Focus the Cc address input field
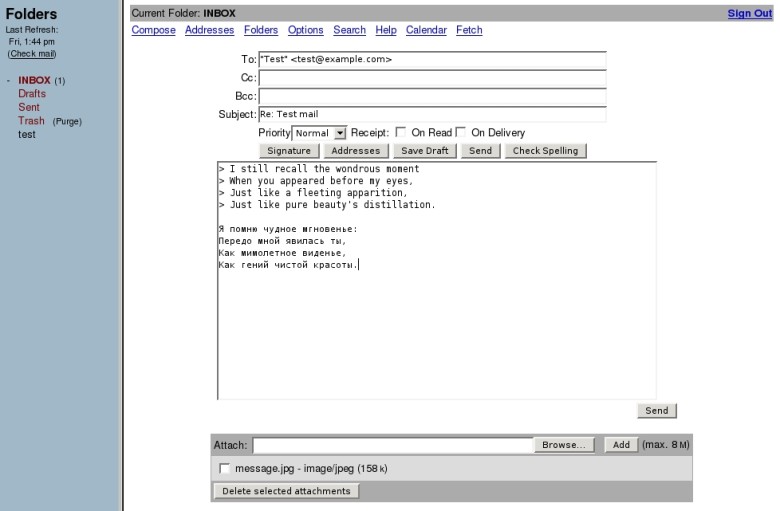Viewport: 780px width, 511px height. point(432,78)
